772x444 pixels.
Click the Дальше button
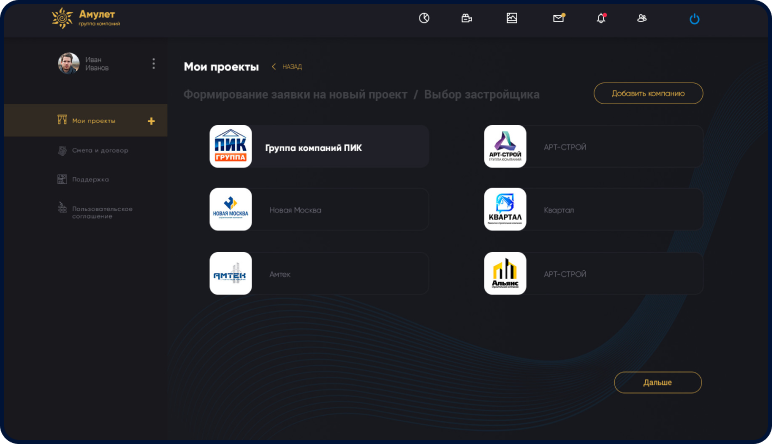(658, 382)
